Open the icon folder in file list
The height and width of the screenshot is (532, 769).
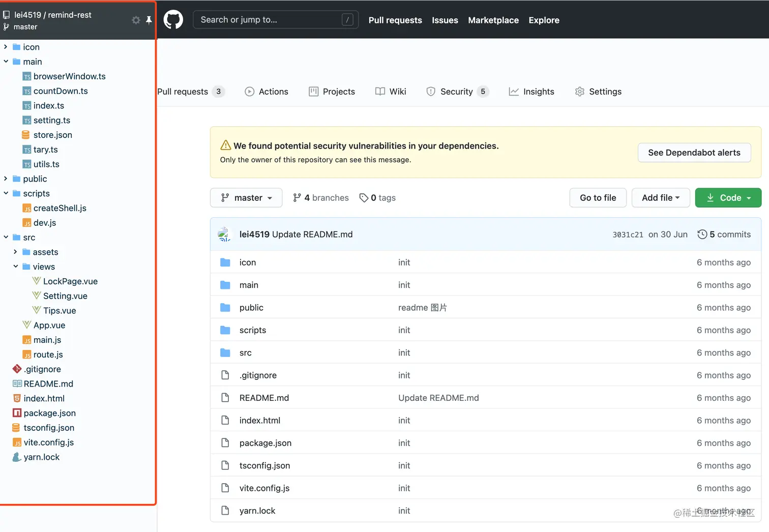pos(248,262)
